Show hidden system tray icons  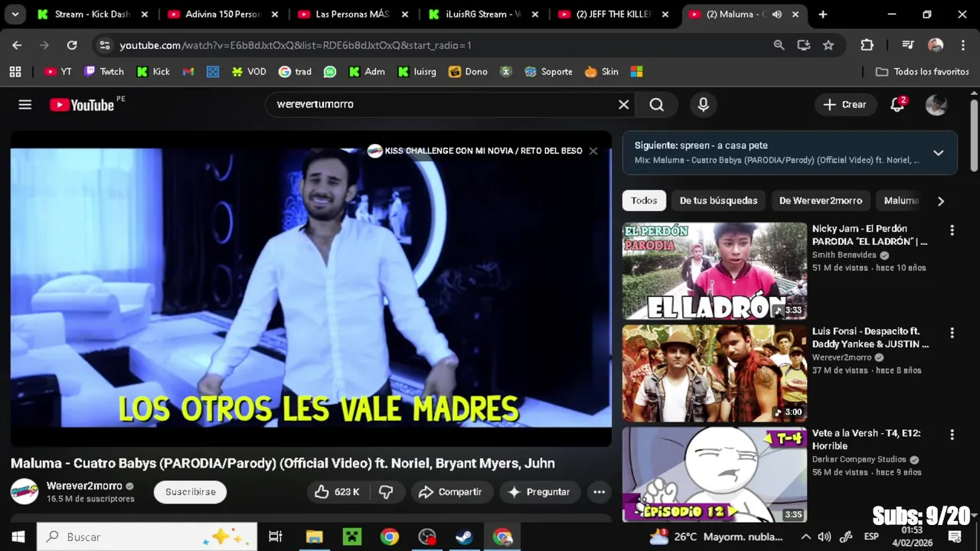pyautogui.click(x=805, y=536)
